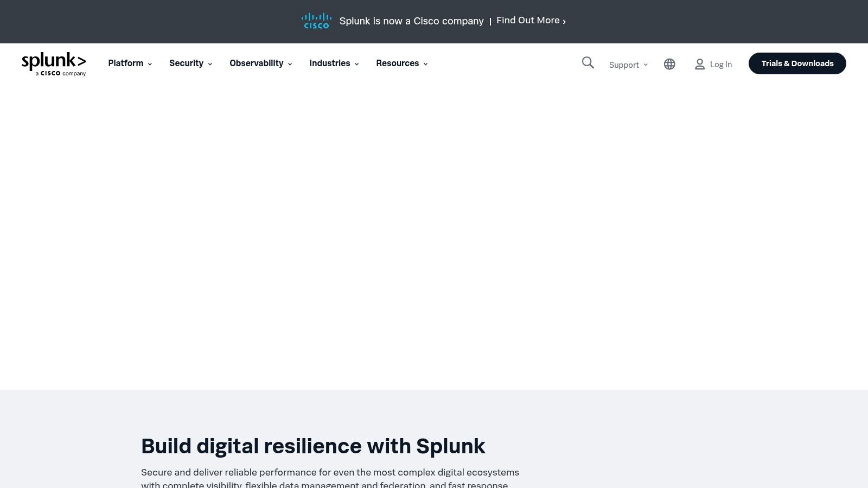Select the globe language icon
868x488 pixels.
click(x=669, y=64)
